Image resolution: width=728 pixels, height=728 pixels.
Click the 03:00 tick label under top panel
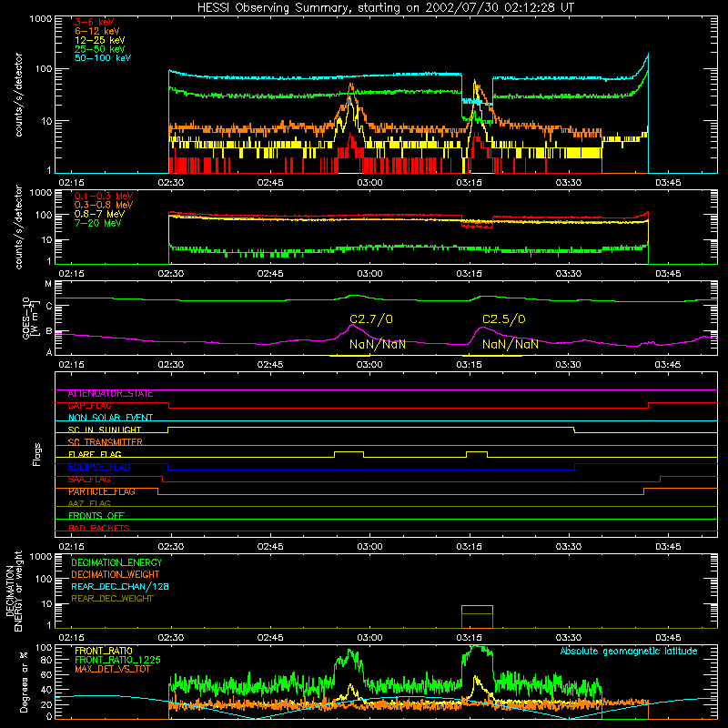point(369,183)
